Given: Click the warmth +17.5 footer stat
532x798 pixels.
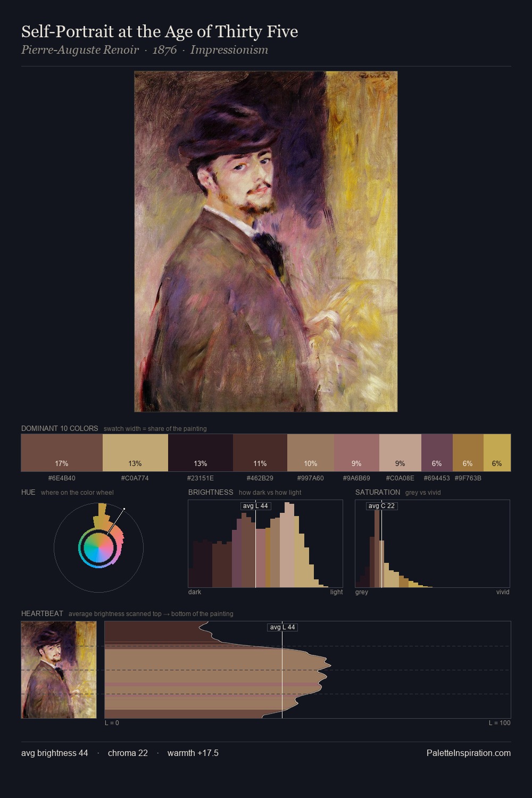Looking at the screenshot, I should pyautogui.click(x=193, y=753).
